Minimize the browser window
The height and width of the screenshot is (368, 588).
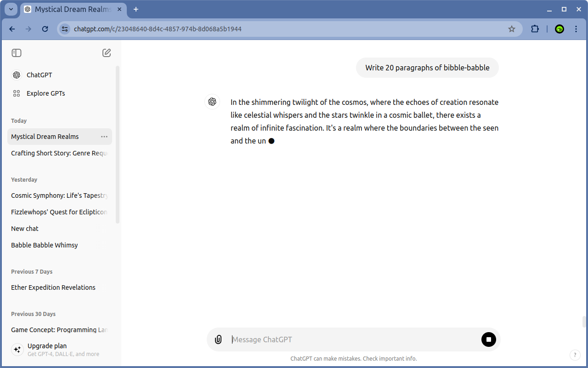pos(549,9)
